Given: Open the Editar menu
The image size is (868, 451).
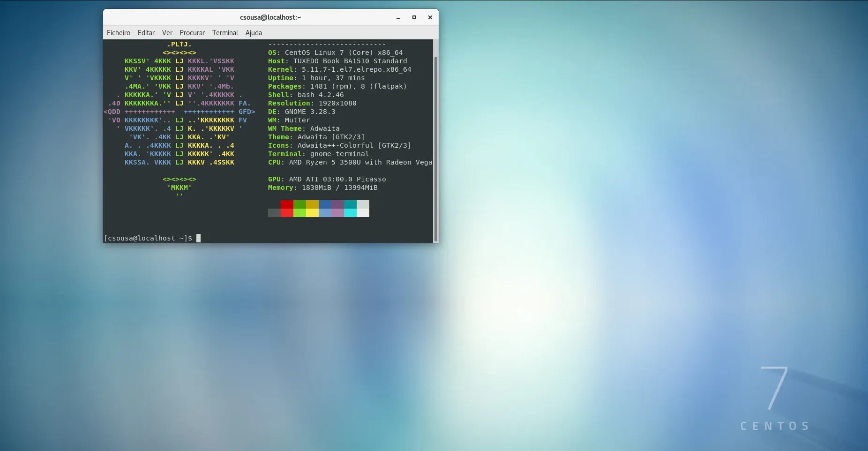Looking at the screenshot, I should coord(146,33).
